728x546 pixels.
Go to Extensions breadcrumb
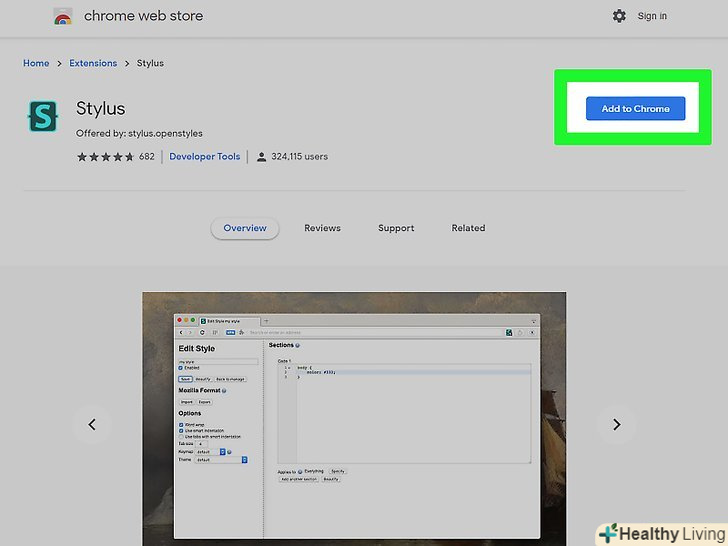pos(93,63)
